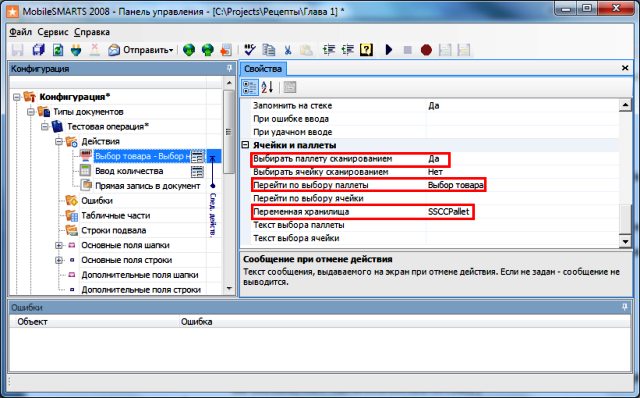Select Выбор товара action in tree

[x=142, y=156]
